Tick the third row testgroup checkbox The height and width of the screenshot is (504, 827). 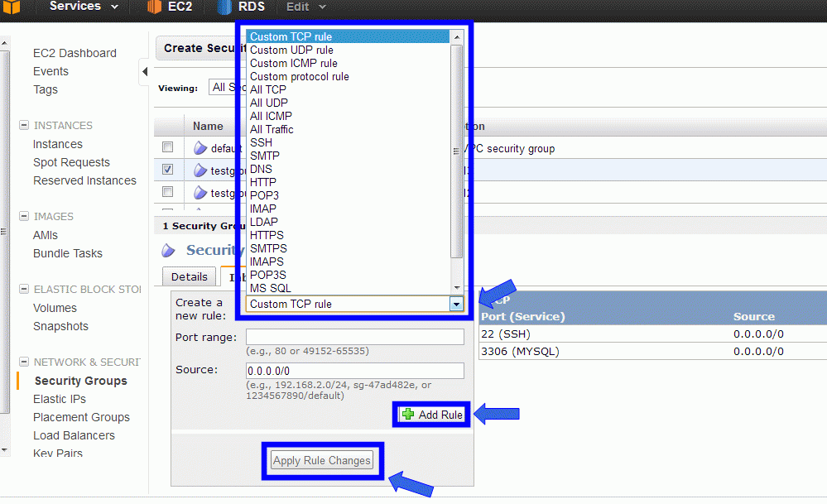click(168, 191)
